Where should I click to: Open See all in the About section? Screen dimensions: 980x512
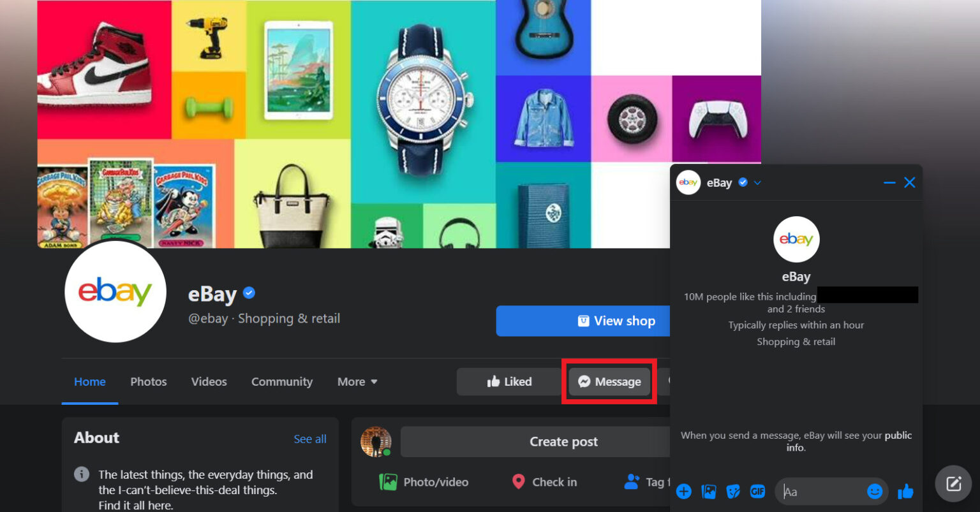(310, 439)
